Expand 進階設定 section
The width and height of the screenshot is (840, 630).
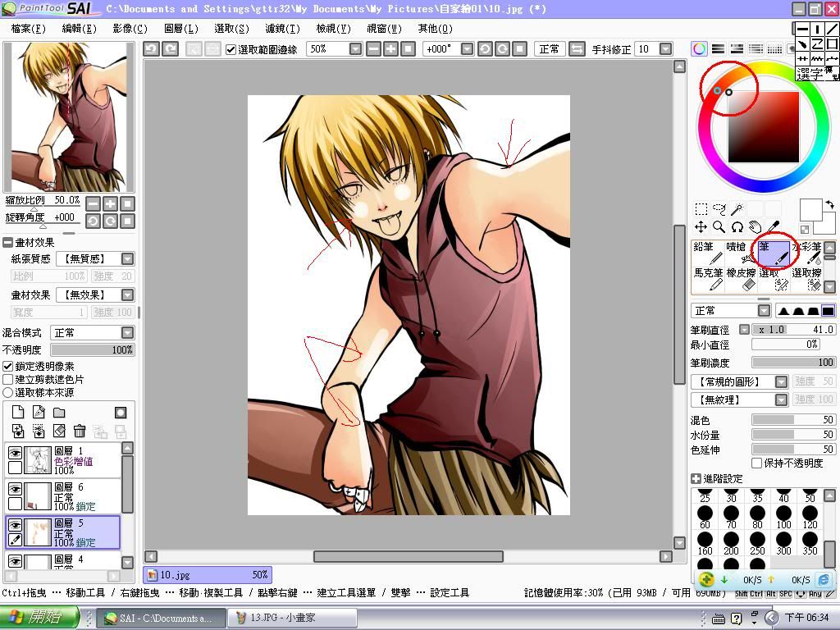click(696, 479)
